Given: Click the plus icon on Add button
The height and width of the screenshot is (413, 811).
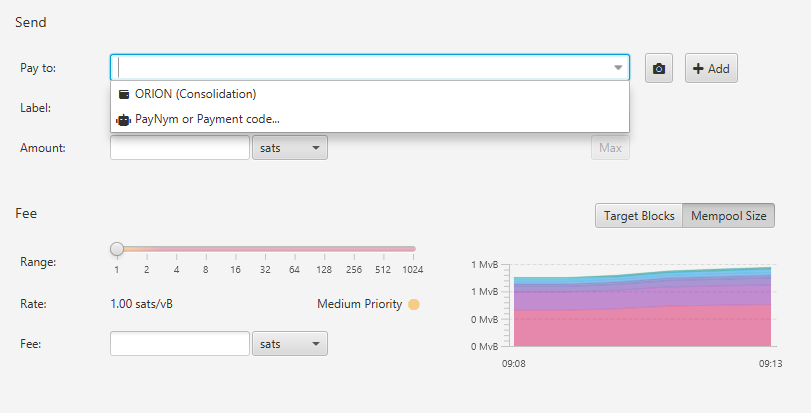Looking at the screenshot, I should coord(698,69).
